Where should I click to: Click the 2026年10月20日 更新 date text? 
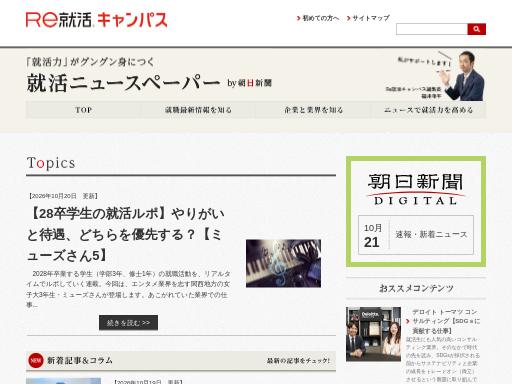(x=62, y=196)
